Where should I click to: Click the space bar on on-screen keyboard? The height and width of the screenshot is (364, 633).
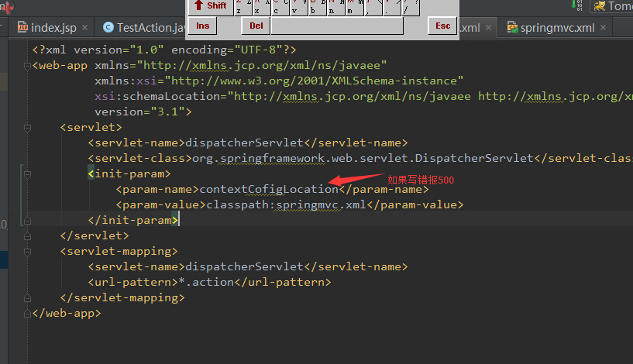click(337, 26)
